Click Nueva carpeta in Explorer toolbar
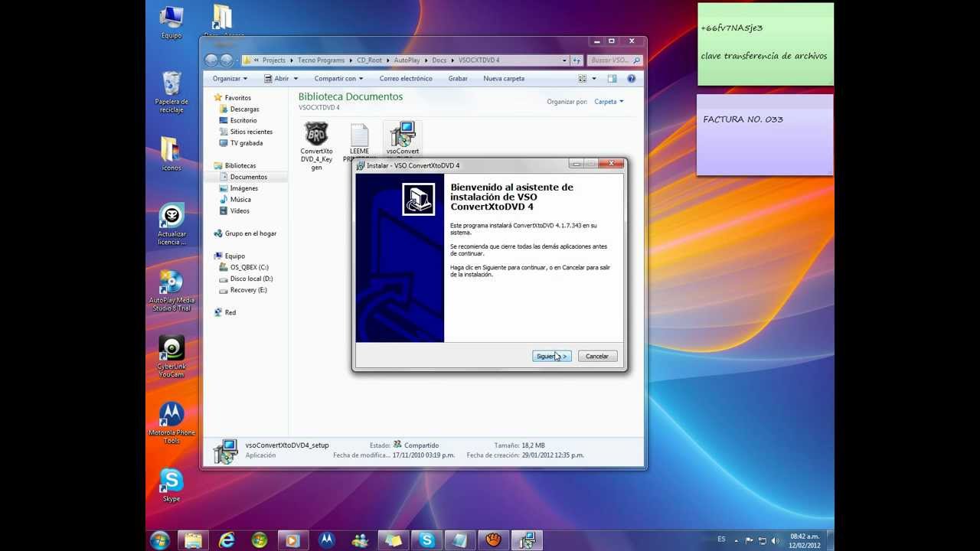 [504, 78]
